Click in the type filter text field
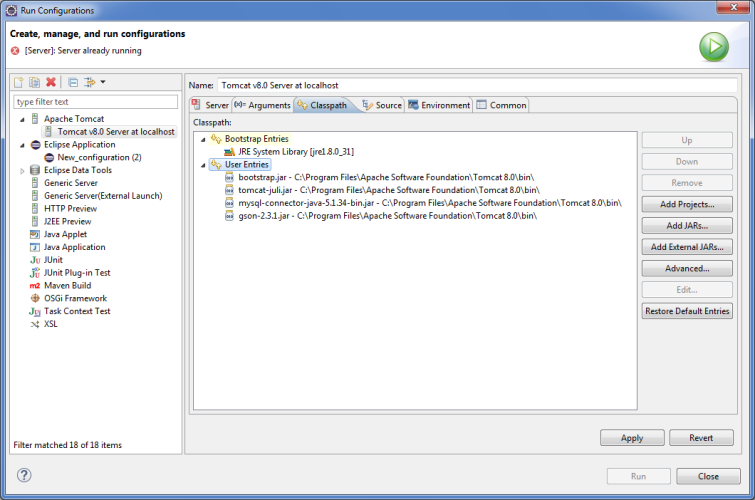755x500 pixels. [x=95, y=102]
